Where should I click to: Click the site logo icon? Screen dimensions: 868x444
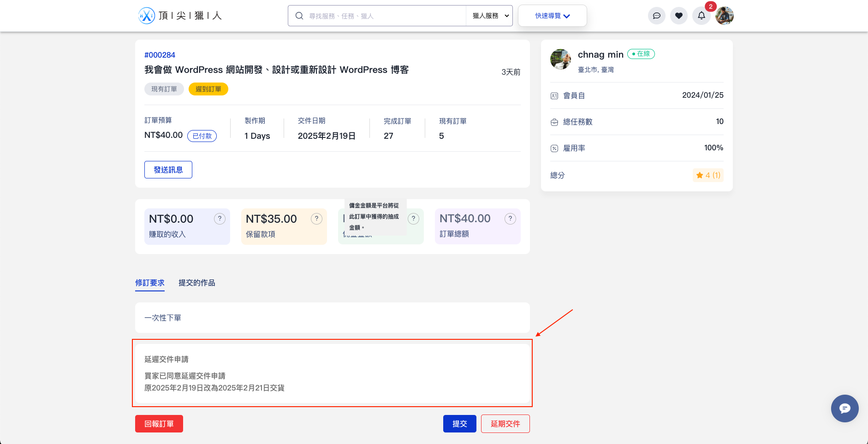click(x=147, y=16)
